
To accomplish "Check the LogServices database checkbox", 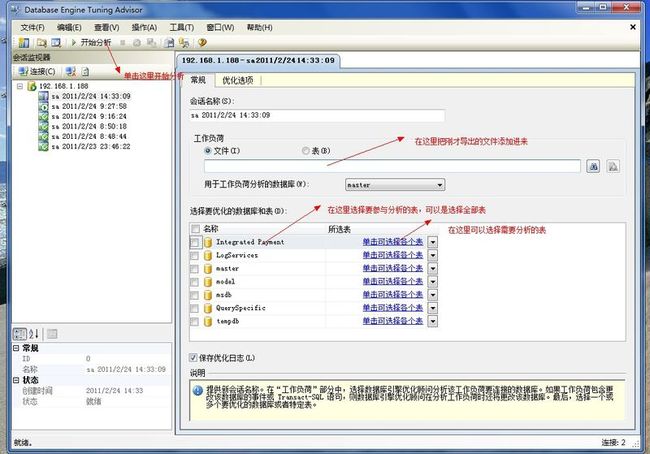I will (x=194, y=255).
